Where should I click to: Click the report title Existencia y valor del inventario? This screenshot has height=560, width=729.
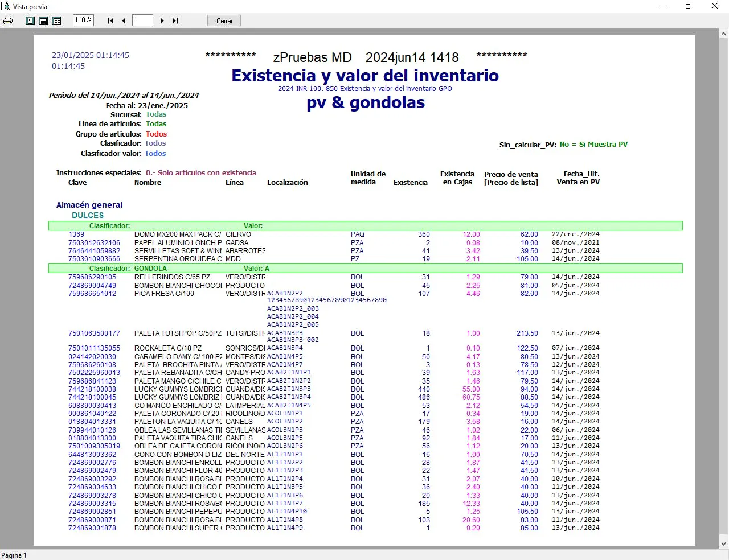pyautogui.click(x=365, y=76)
